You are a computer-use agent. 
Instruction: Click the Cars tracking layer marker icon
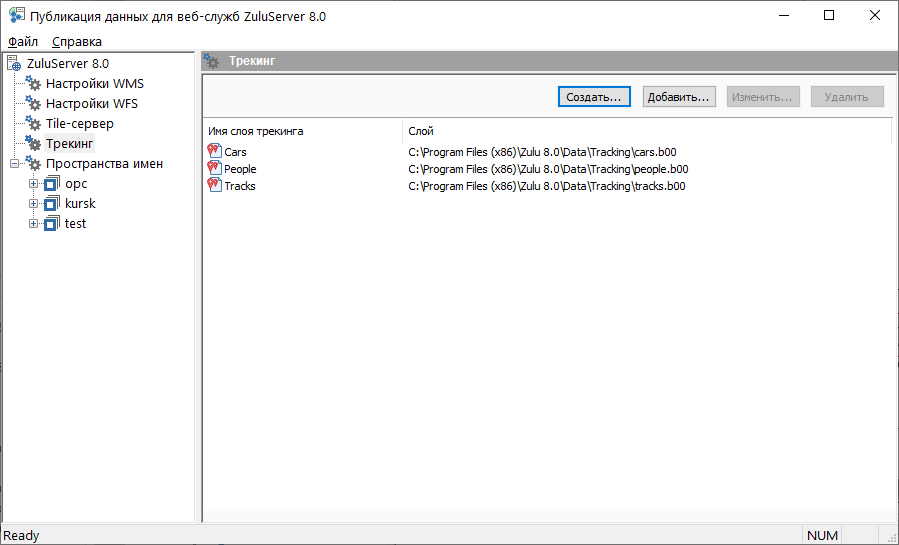coord(214,152)
